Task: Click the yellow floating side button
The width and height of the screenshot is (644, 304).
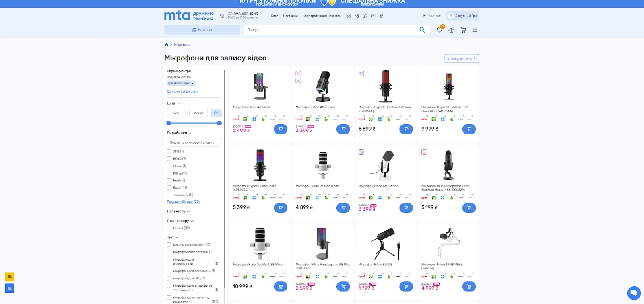Action: 10,277
